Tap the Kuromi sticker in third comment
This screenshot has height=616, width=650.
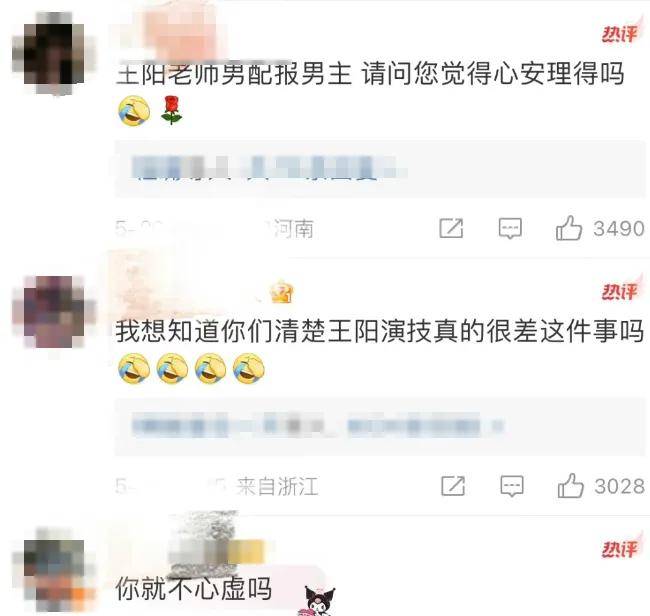319,600
